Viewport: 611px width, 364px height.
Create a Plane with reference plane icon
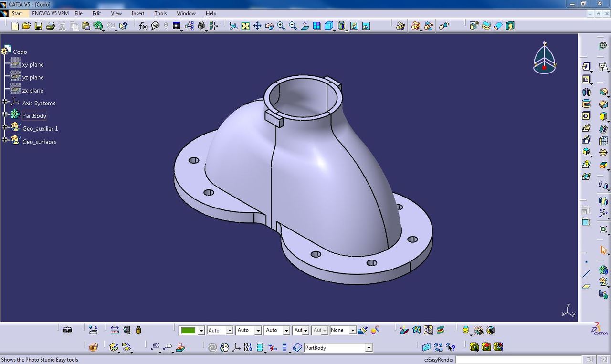coord(586,286)
